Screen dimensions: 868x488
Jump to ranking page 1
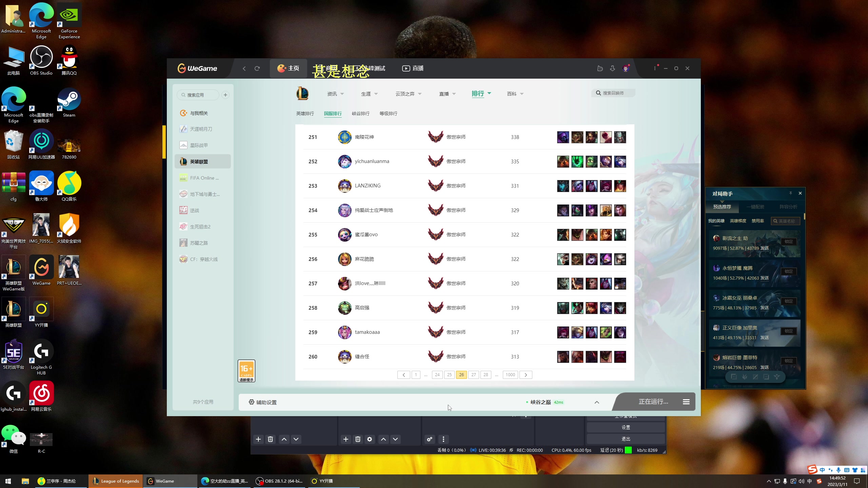(x=416, y=374)
